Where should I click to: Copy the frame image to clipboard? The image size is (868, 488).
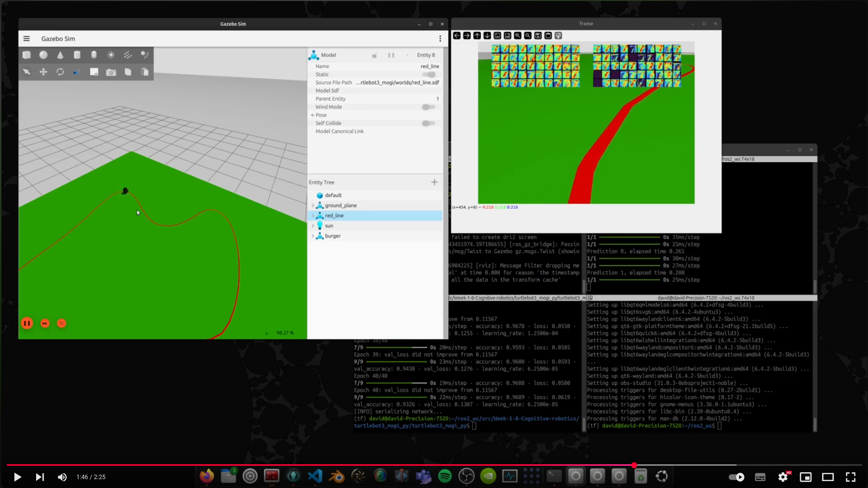(548, 36)
